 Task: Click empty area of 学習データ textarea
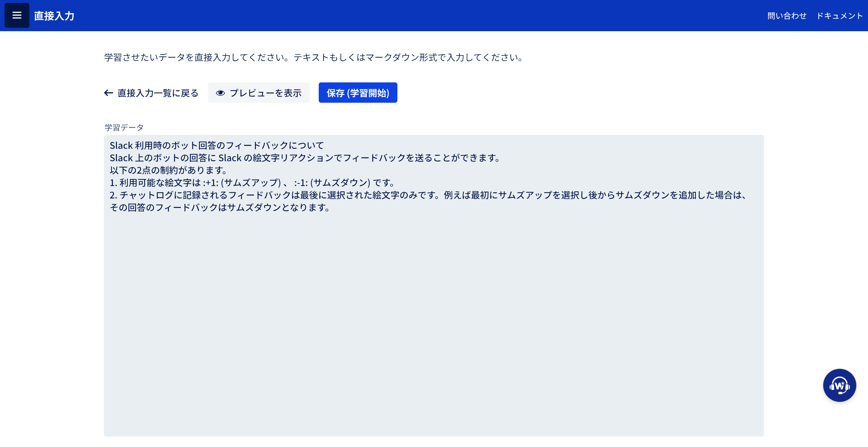(x=433, y=320)
